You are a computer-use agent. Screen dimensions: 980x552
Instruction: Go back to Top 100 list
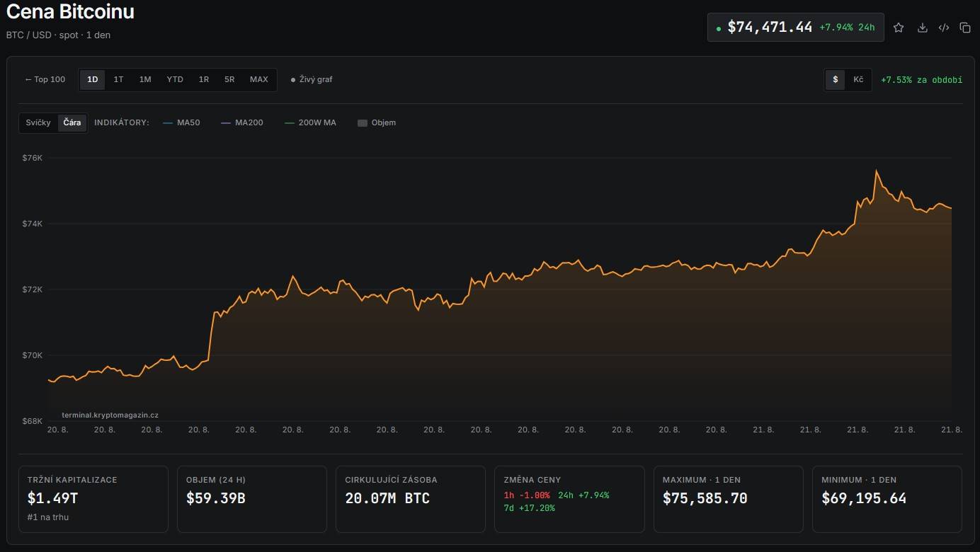[45, 79]
